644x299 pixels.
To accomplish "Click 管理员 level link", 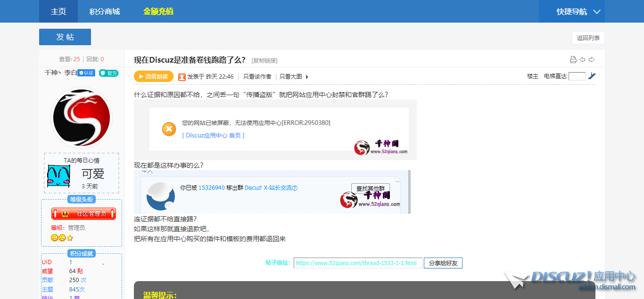I will [x=76, y=228].
